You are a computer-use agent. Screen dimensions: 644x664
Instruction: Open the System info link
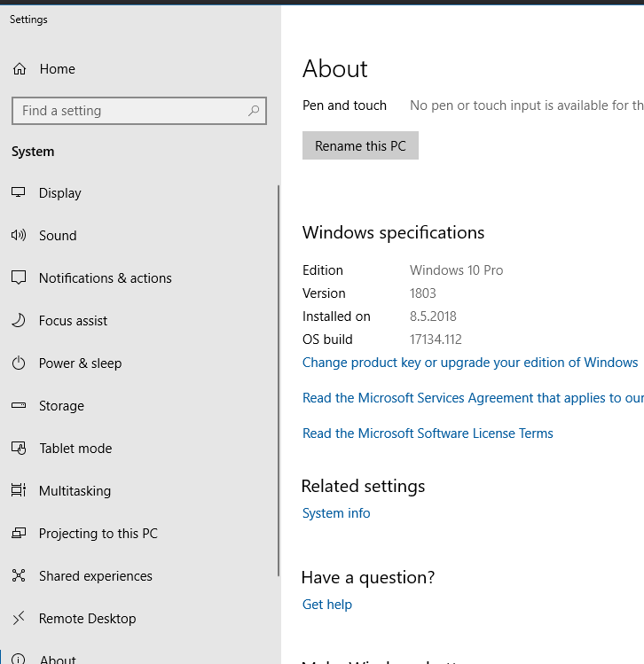coord(336,513)
